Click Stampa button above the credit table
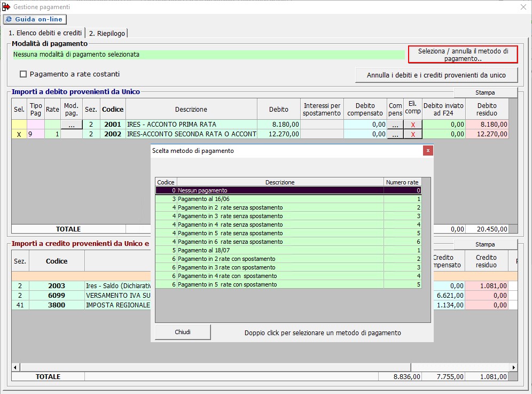 click(485, 244)
